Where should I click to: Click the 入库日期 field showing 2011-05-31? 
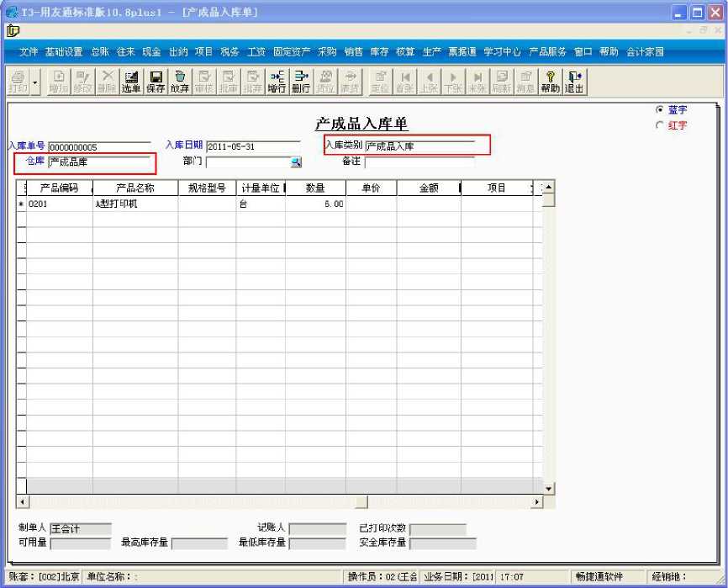(254, 146)
